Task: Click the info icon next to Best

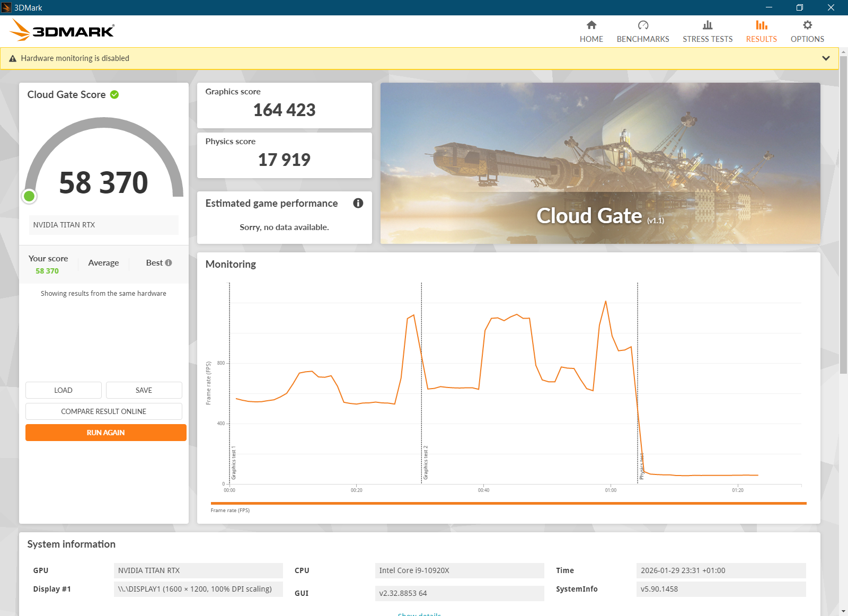Action: click(169, 262)
